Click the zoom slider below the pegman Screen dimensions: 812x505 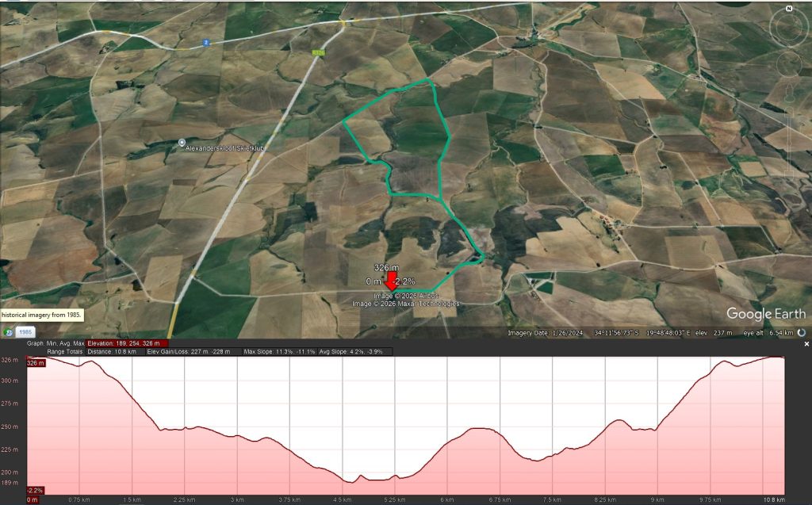[789, 131]
